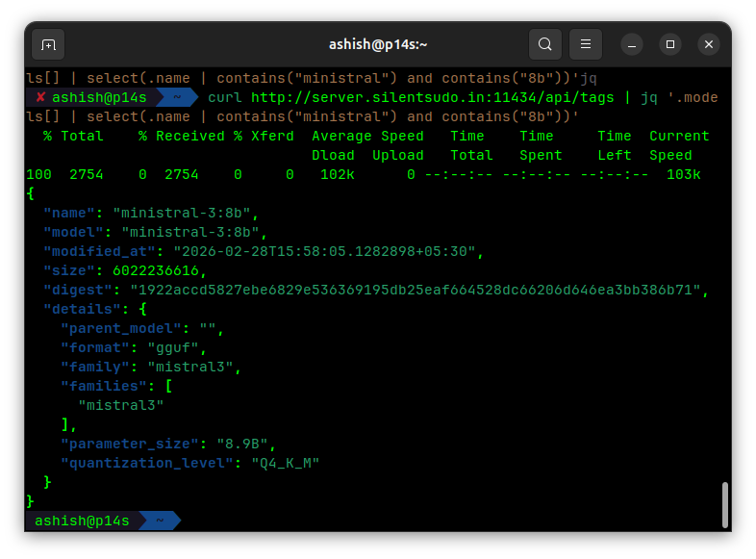Image resolution: width=756 pixels, height=559 pixels.
Task: Open a new terminal tab
Action: [48, 44]
